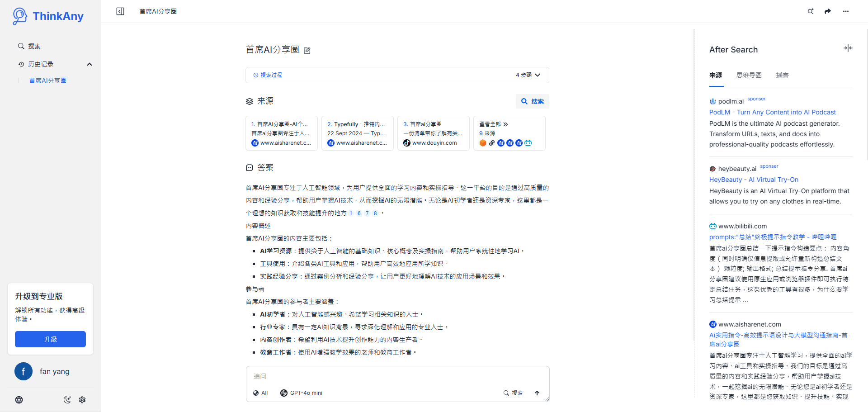Click the fan yang username
The height and width of the screenshot is (412, 868).
coord(55,371)
